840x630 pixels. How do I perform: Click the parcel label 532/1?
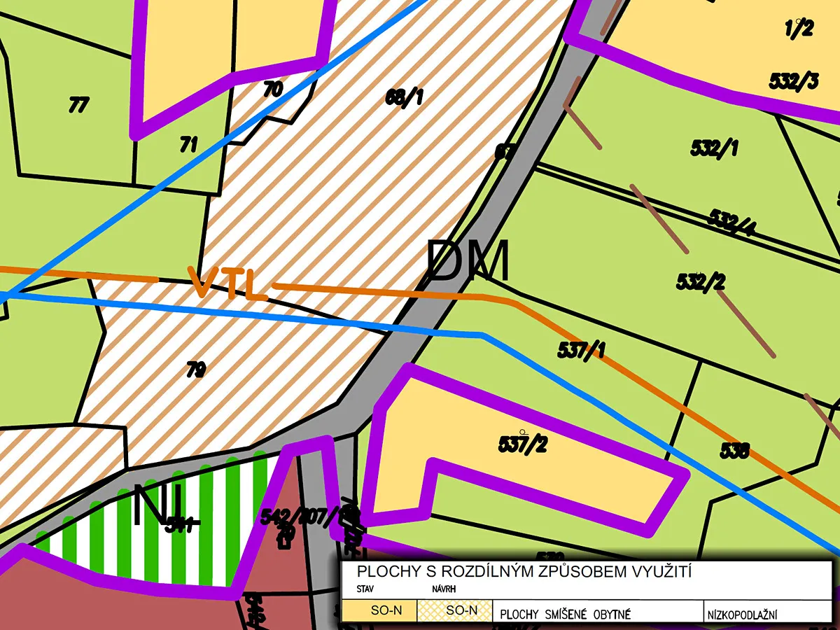(x=715, y=148)
